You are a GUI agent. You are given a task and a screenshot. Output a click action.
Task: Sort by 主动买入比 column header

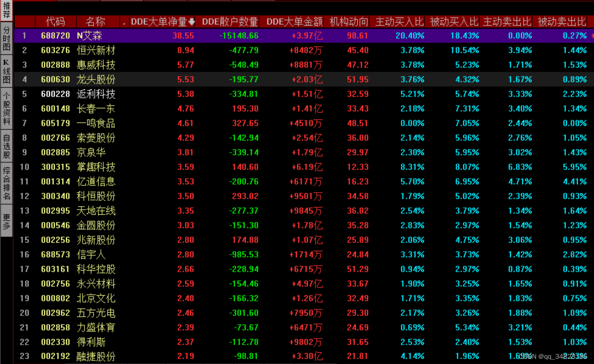(399, 21)
